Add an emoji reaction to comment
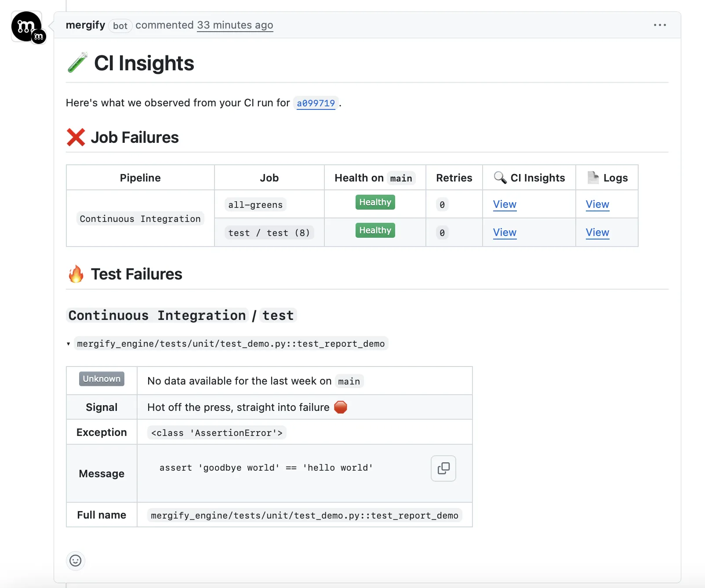Viewport: 705px width, 588px height. pos(76,561)
